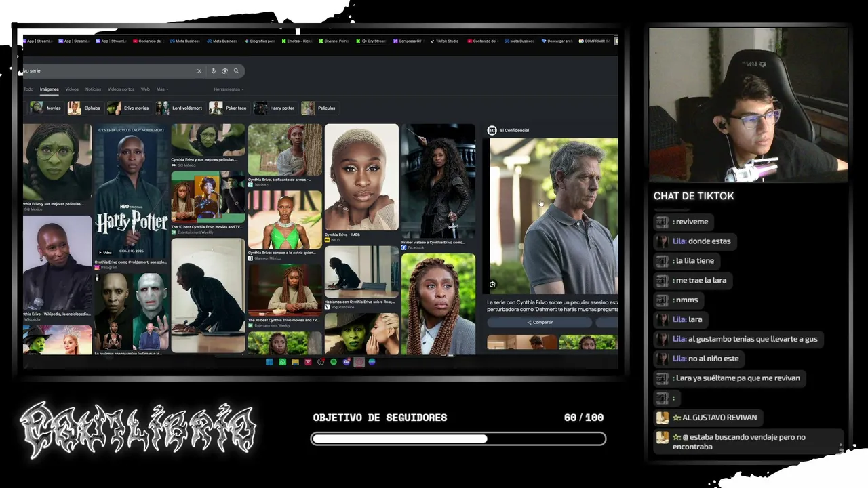Open the Primer vistazo Facebook image result
The width and height of the screenshot is (868, 488).
point(438,182)
